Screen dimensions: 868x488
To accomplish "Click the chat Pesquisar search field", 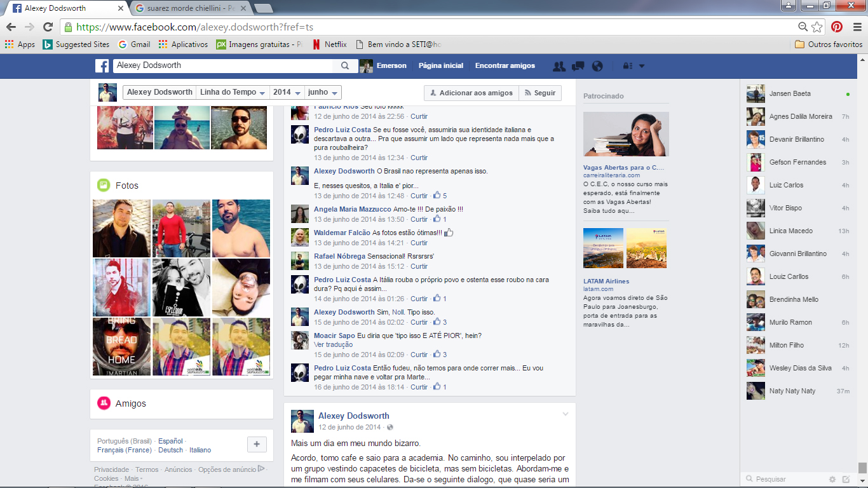I will (x=785, y=479).
